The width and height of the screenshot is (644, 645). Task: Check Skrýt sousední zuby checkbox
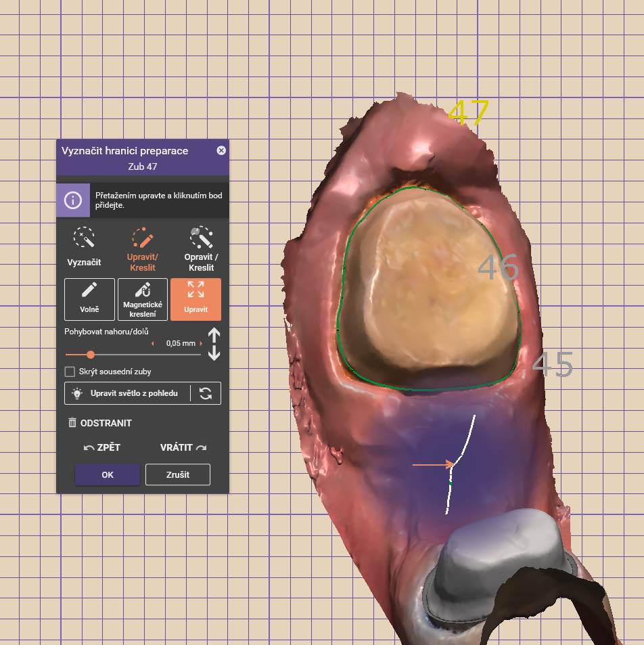coord(69,372)
